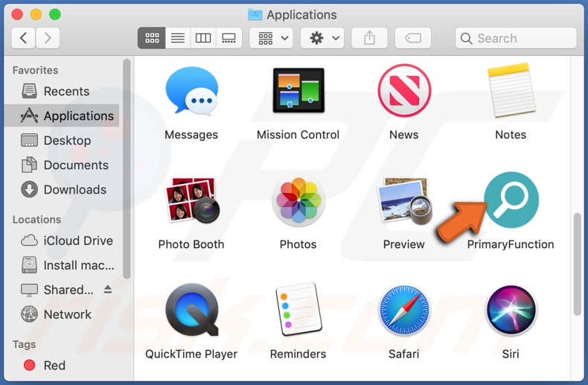Select Install mac... volume in sidebar
Screen dimensions: 588x385
point(62,265)
